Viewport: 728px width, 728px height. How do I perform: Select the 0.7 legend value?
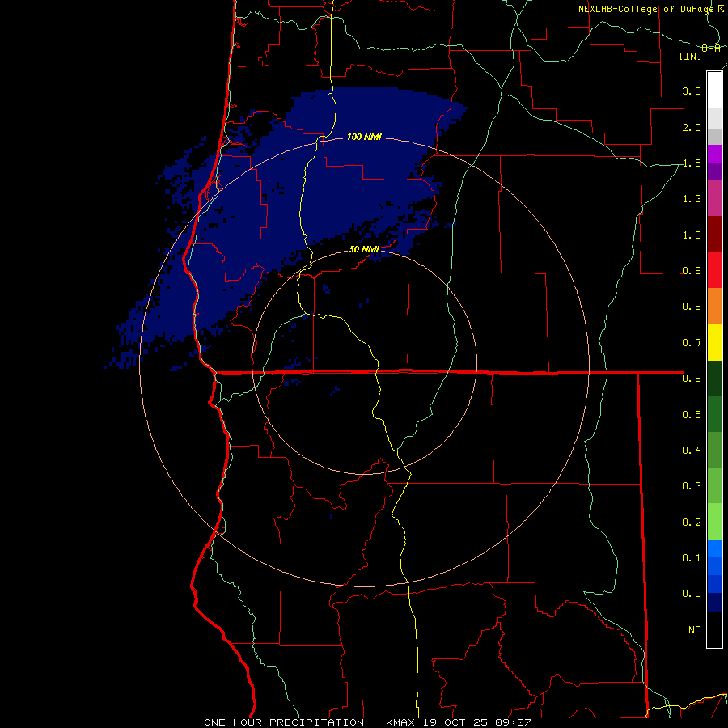click(692, 343)
